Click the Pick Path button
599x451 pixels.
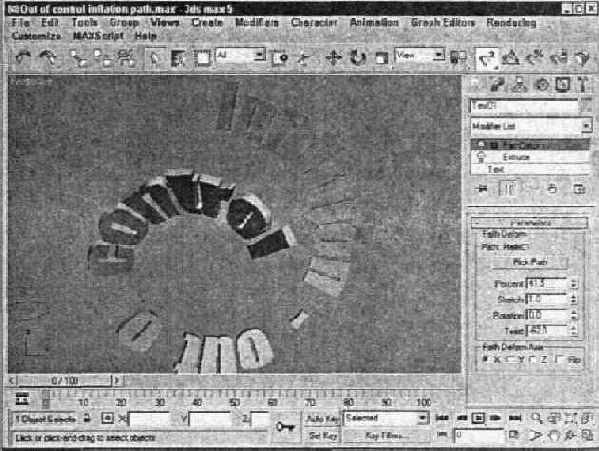529,262
